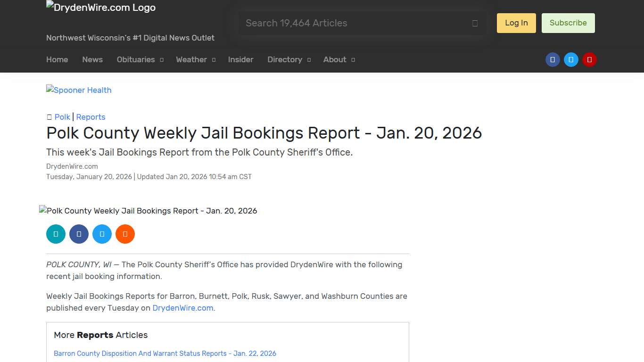Open DrydenWire's Twitter page from the header
The height and width of the screenshot is (362, 644).
tap(571, 59)
